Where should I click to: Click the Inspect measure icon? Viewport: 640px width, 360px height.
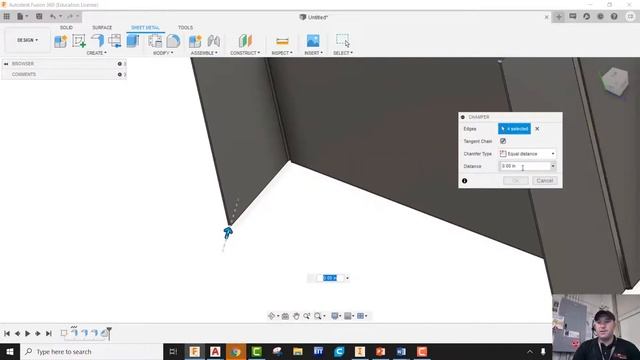(x=282, y=41)
